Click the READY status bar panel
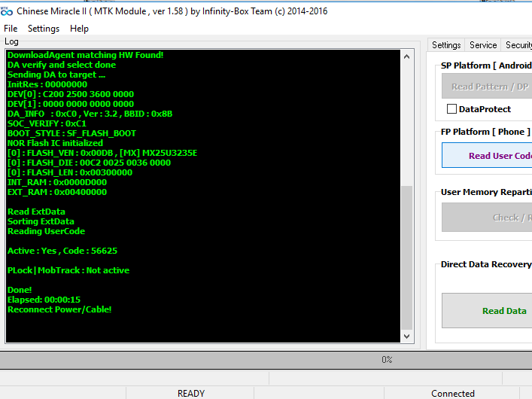532x399 pixels. pos(191,393)
